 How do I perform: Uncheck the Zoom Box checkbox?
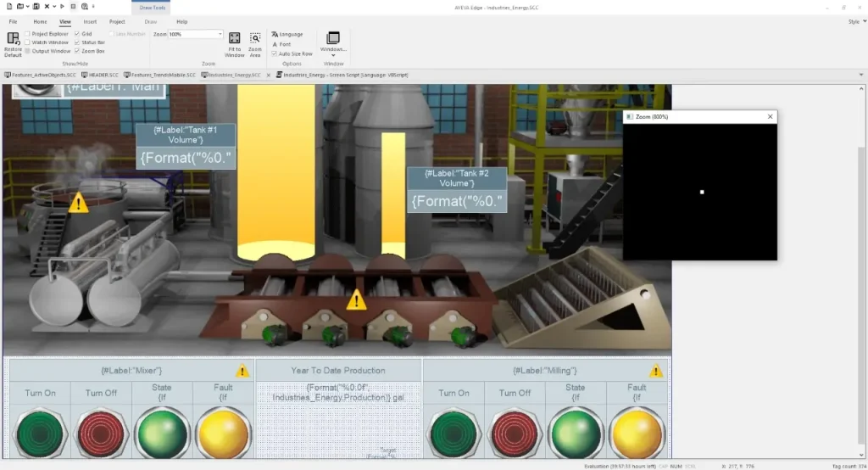(77, 51)
